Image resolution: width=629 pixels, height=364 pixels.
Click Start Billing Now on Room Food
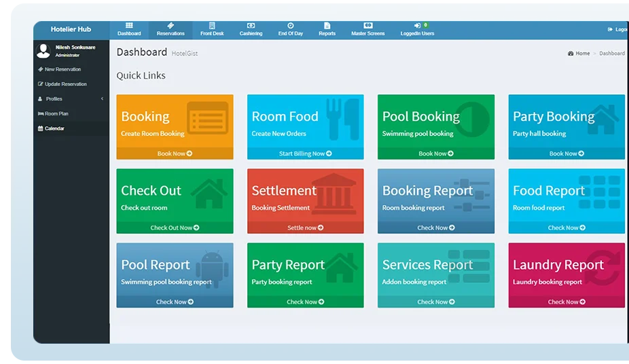305,153
